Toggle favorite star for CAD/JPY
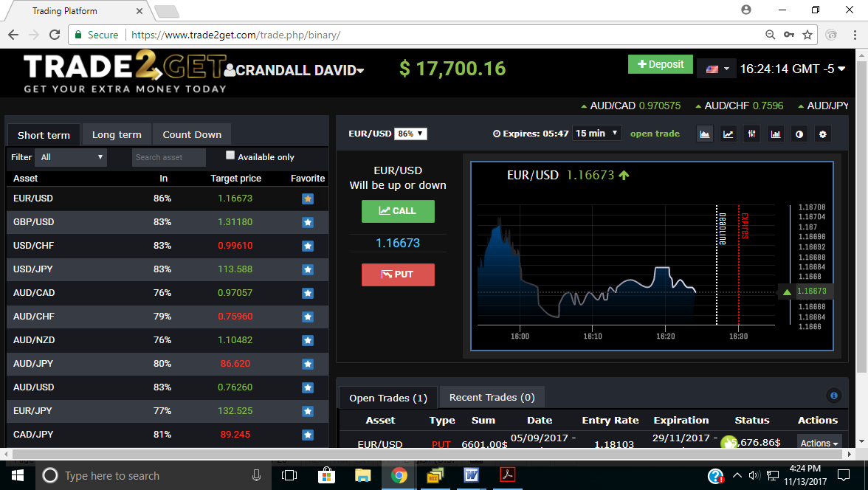The height and width of the screenshot is (490, 868). [308, 435]
